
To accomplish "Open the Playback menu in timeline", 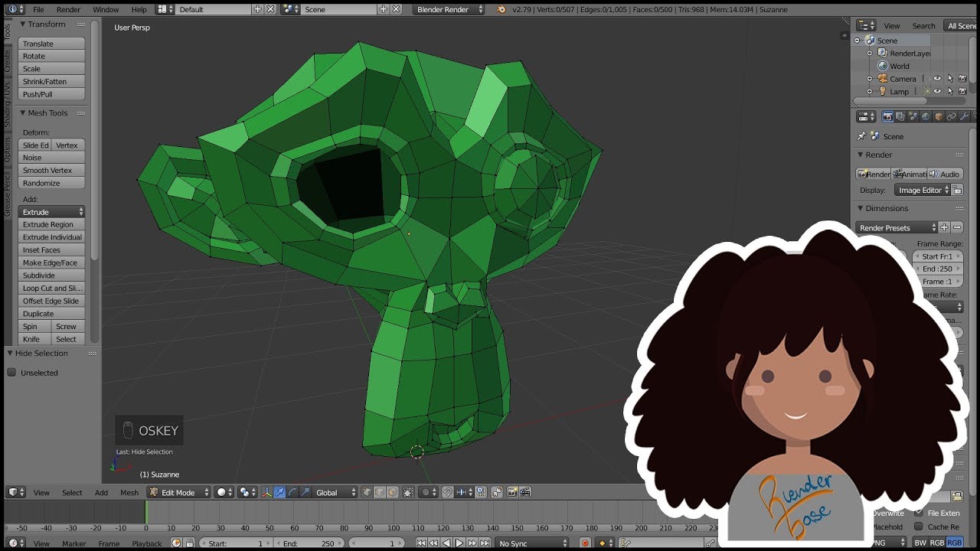I will 146,543.
